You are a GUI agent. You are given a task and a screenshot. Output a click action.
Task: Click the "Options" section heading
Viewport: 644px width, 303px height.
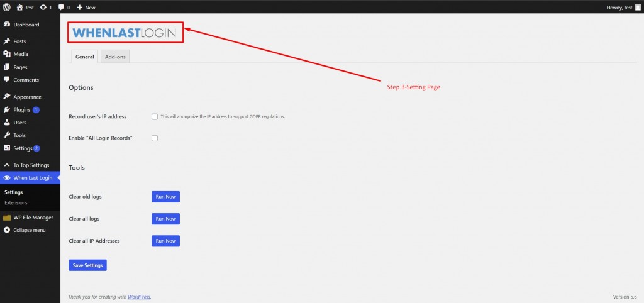pyautogui.click(x=81, y=87)
